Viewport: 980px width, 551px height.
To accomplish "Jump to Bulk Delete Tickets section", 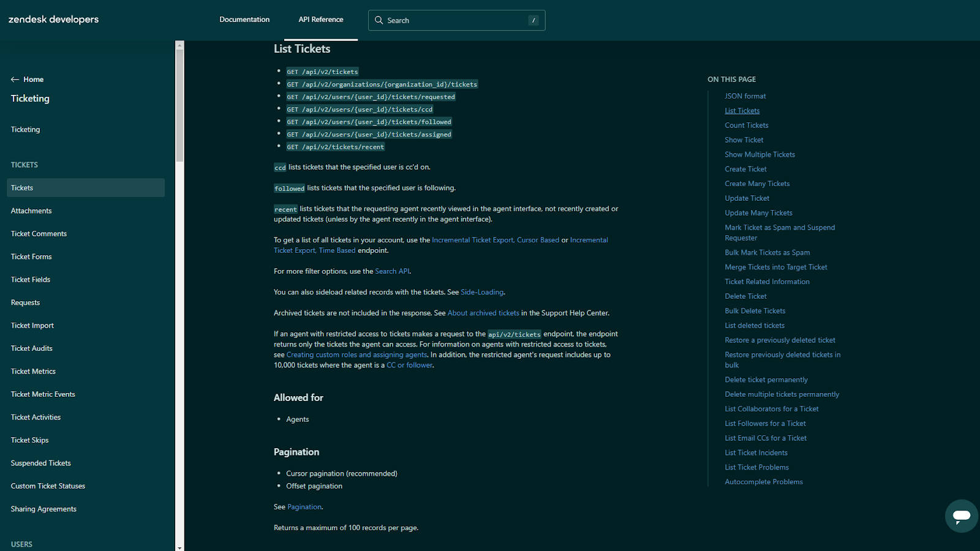I will pos(755,311).
